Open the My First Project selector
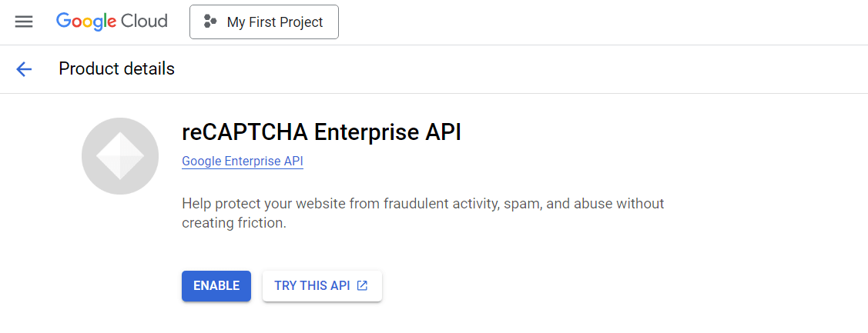Screen dimensions: 868x333 [263, 22]
